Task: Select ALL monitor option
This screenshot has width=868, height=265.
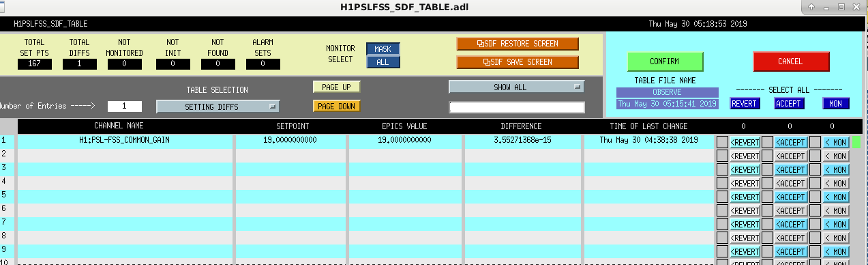Action: point(383,62)
